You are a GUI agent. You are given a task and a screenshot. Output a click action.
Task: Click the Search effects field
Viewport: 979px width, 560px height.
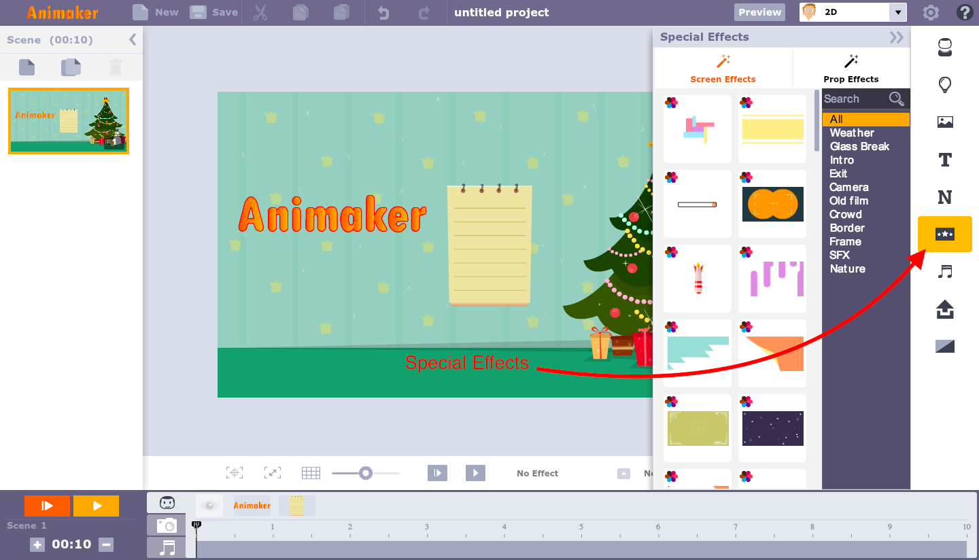(855, 99)
